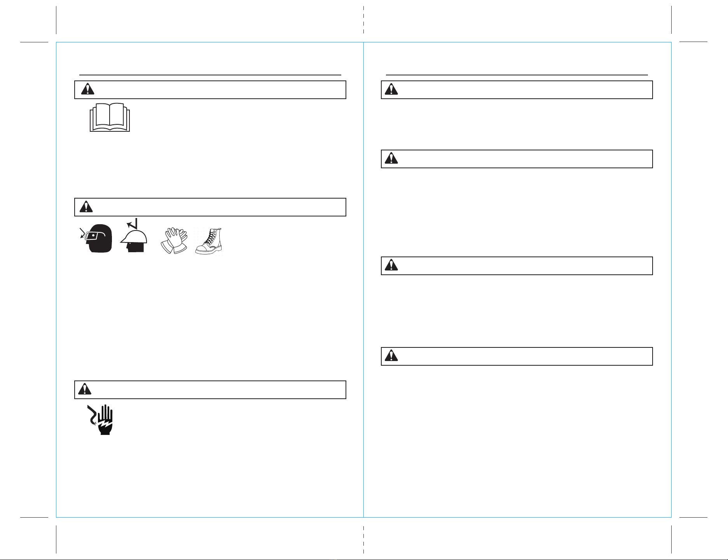Click the dashed center fold mark at bottom
Image resolution: width=728 pixels, height=560 pixels.
363,539
